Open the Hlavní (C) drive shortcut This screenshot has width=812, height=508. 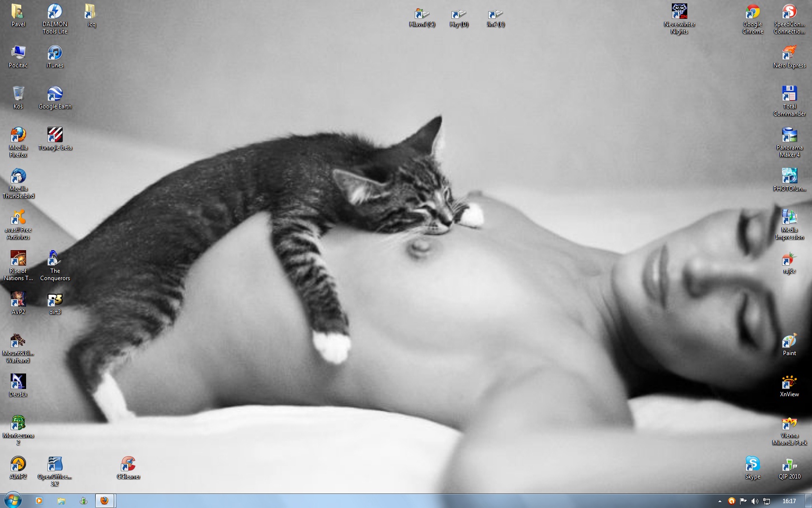[422, 15]
